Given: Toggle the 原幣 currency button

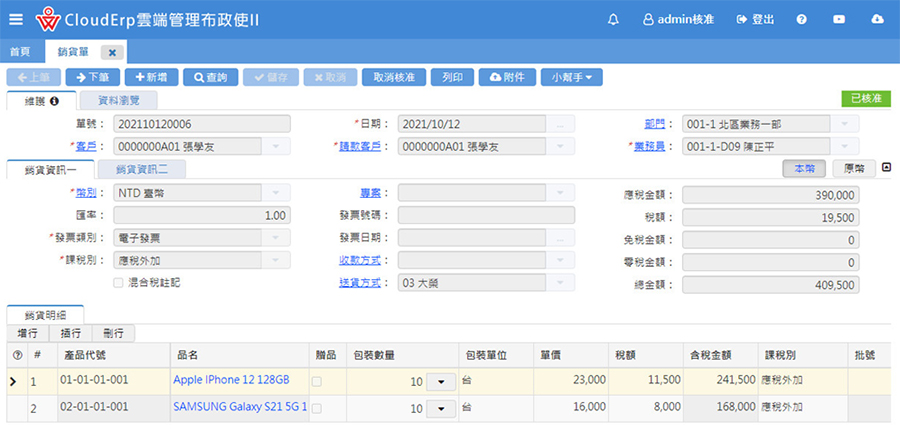Looking at the screenshot, I should click(854, 169).
